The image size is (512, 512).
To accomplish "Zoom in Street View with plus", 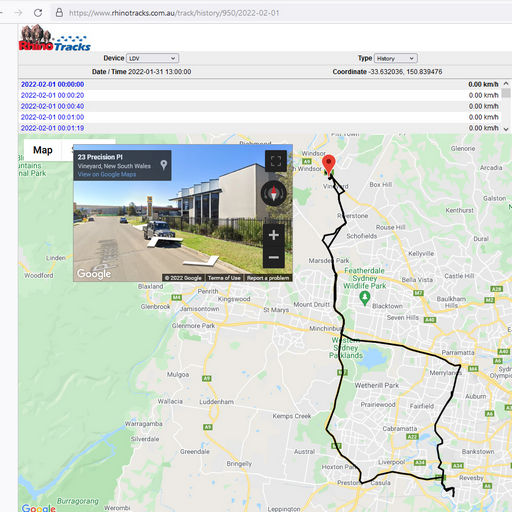I will pos(274,235).
